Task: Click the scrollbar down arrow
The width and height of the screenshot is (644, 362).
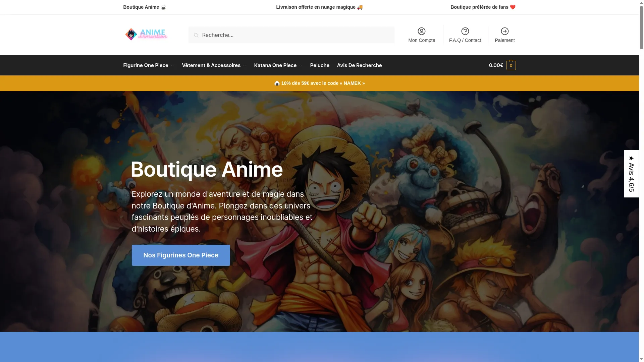Action: point(641,360)
